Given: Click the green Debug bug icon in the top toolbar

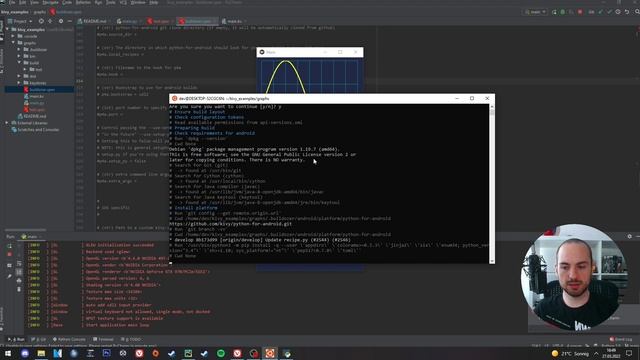Looking at the screenshot, I should [562, 12].
